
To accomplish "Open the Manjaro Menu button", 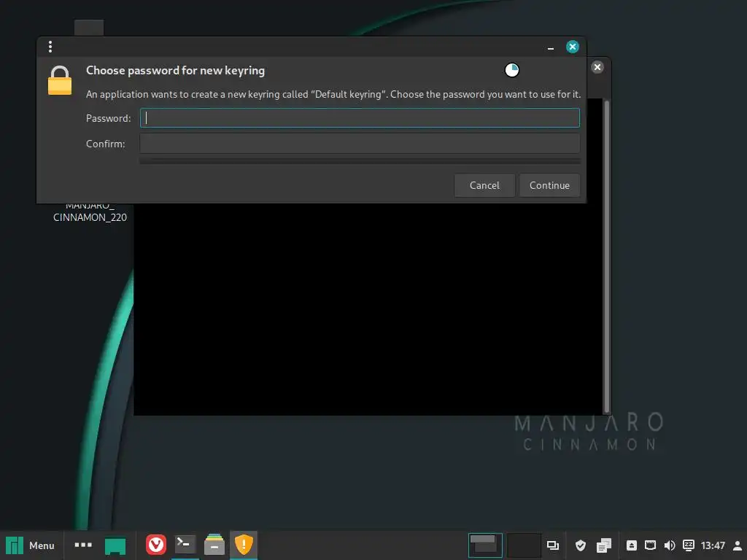I will click(x=31, y=545).
